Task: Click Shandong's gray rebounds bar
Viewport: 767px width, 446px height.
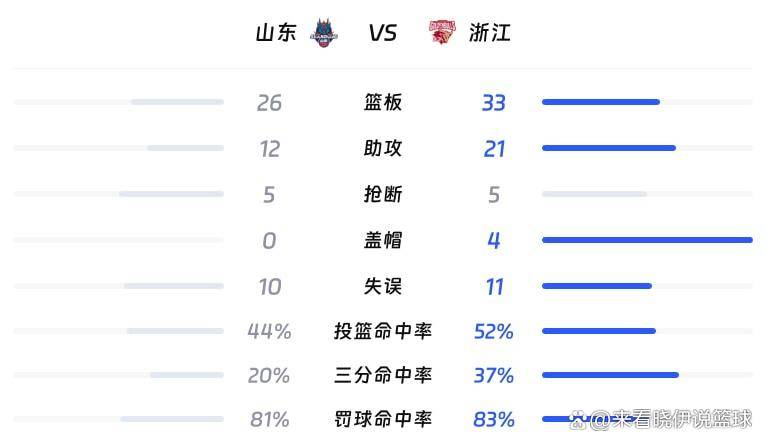Action: click(177, 102)
